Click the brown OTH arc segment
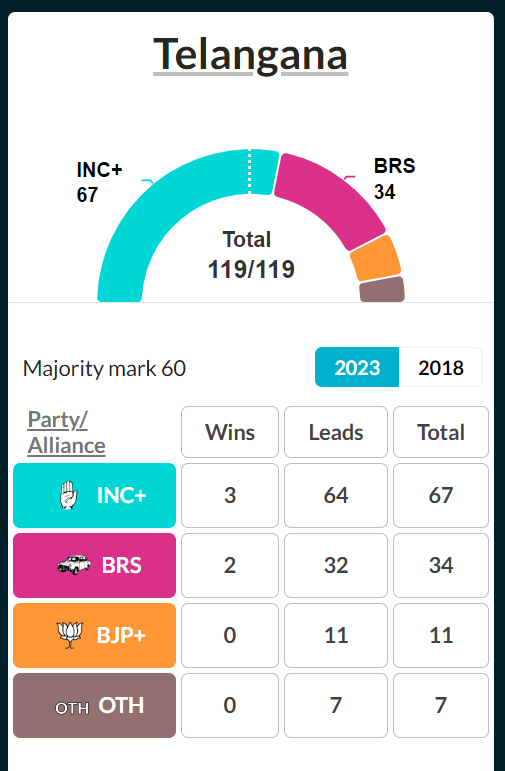The image size is (505, 771). tap(382, 290)
